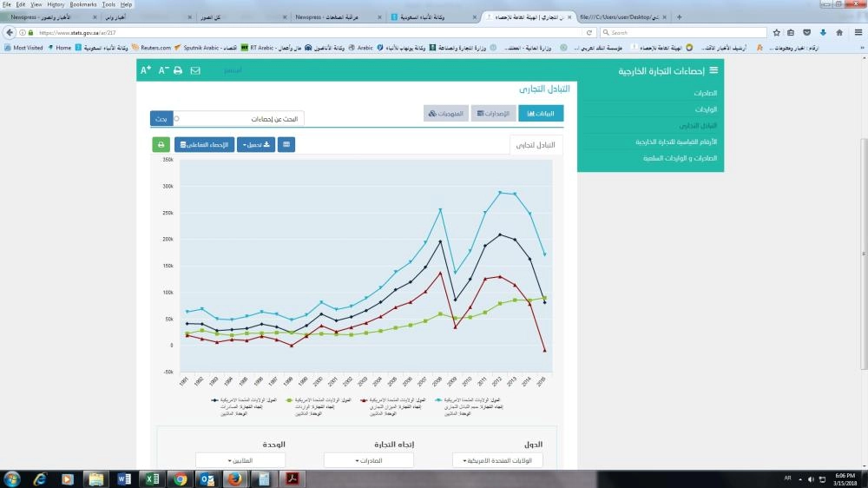Open the trade direction dropdown (الصادرات)
The image size is (868, 488).
pos(368,460)
